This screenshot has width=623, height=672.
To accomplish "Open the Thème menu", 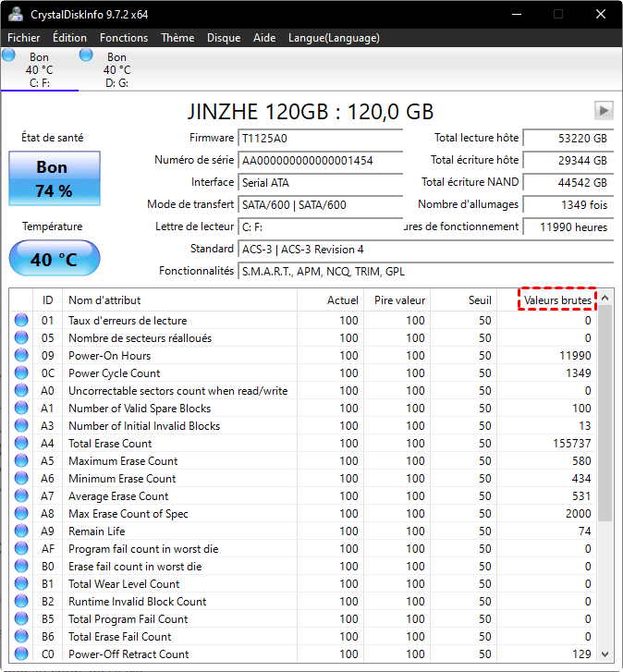I will click(x=177, y=38).
